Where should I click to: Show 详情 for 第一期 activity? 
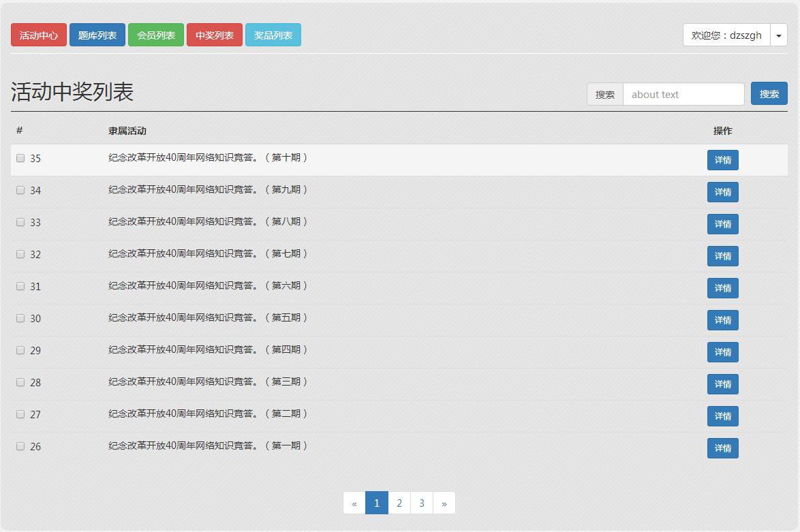coord(722,448)
